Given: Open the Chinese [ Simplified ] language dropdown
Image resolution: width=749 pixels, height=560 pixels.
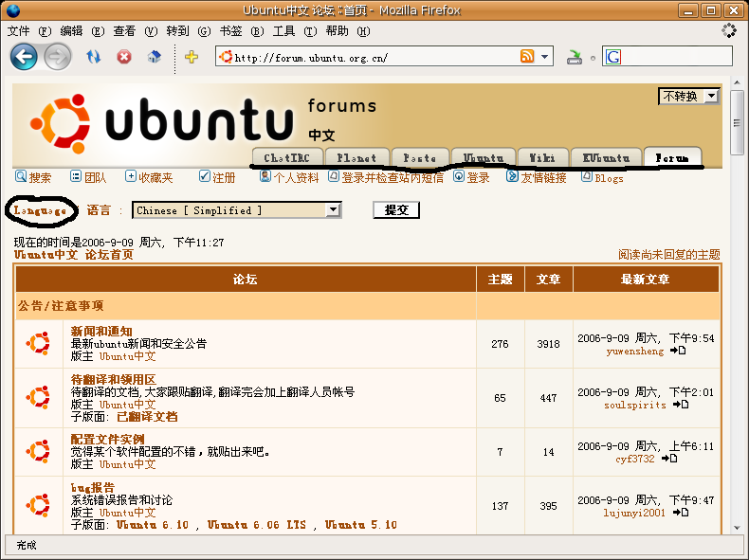Looking at the screenshot, I should click(237, 210).
